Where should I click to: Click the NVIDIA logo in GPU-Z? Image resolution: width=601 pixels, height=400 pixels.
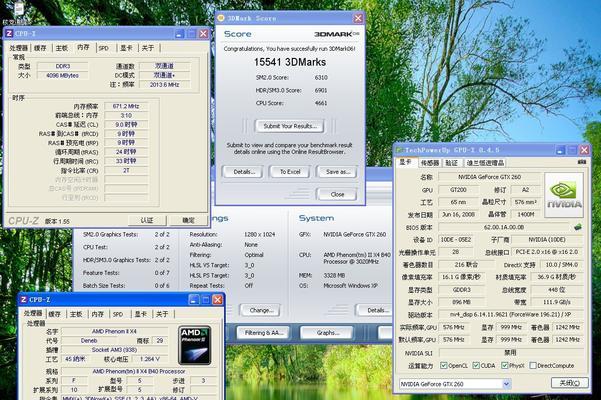[564, 195]
